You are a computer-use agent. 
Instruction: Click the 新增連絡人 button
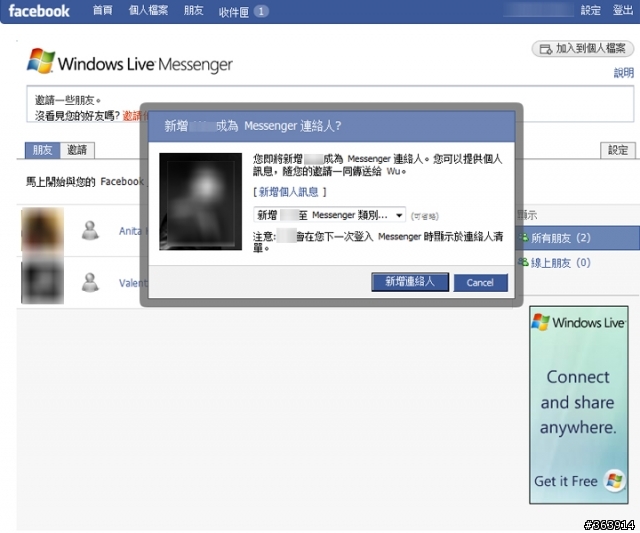click(x=410, y=282)
